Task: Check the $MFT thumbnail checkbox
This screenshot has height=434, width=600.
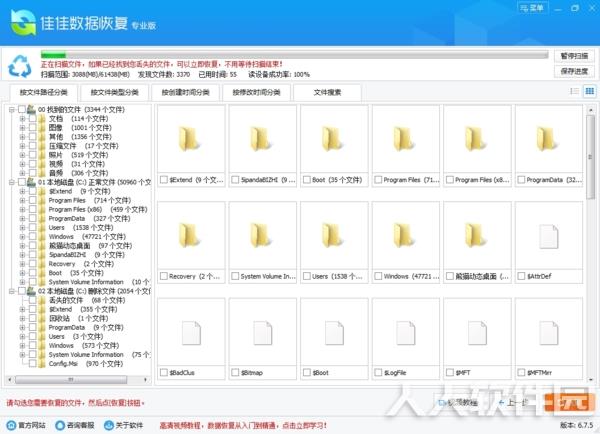Action: tap(450, 372)
